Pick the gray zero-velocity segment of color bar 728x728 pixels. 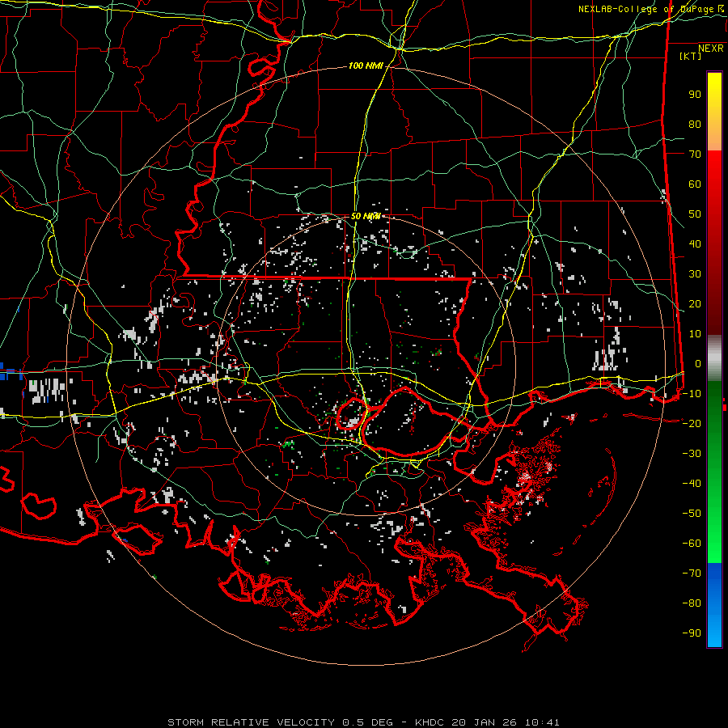(714, 358)
